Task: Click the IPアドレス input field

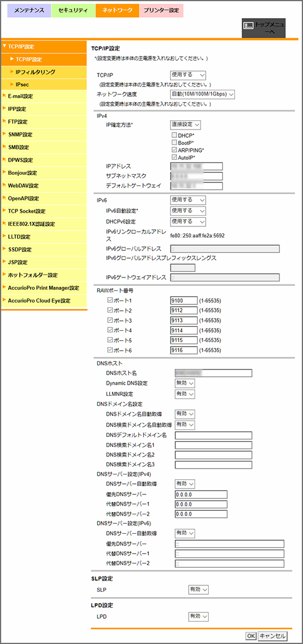Action: [196, 166]
